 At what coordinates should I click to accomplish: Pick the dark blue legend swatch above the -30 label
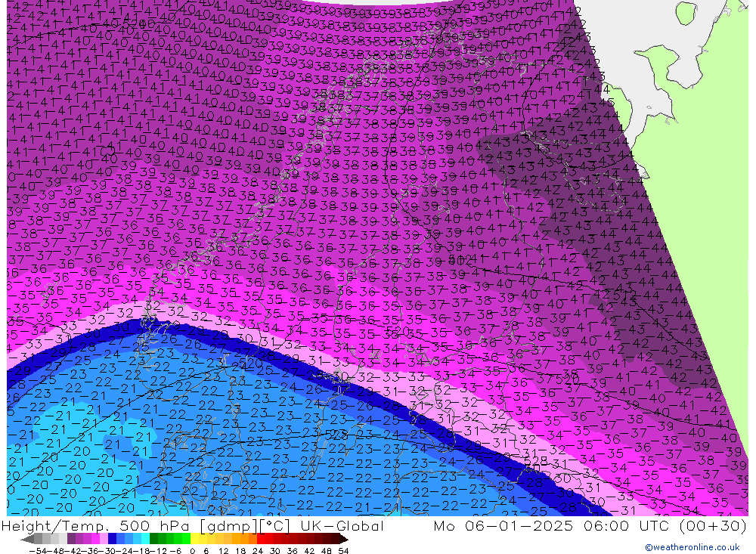pyautogui.click(x=112, y=539)
